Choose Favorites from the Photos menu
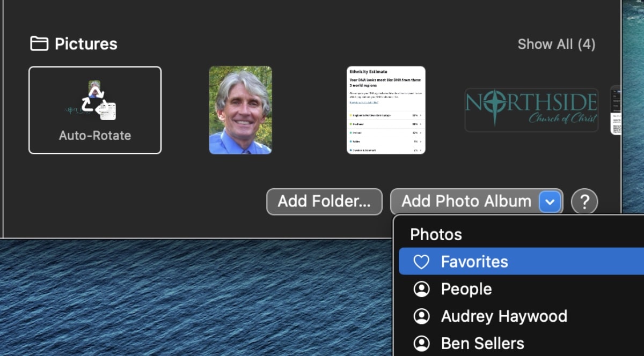 coord(474,262)
